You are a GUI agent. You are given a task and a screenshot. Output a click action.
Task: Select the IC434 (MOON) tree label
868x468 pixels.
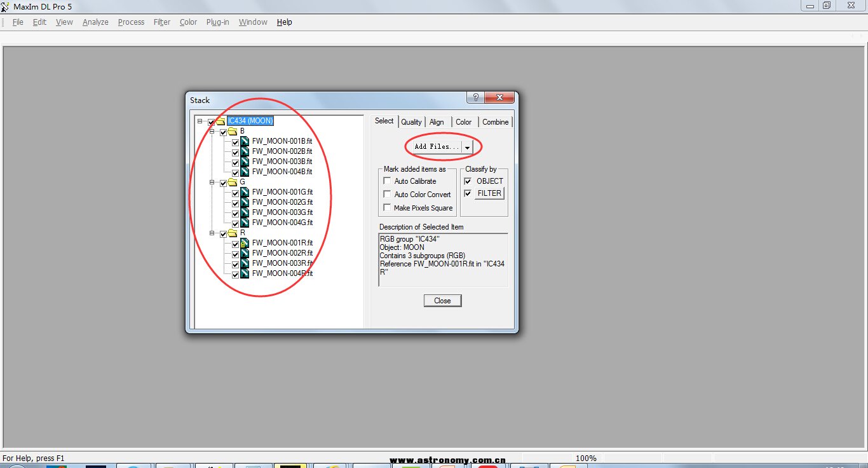click(x=250, y=121)
